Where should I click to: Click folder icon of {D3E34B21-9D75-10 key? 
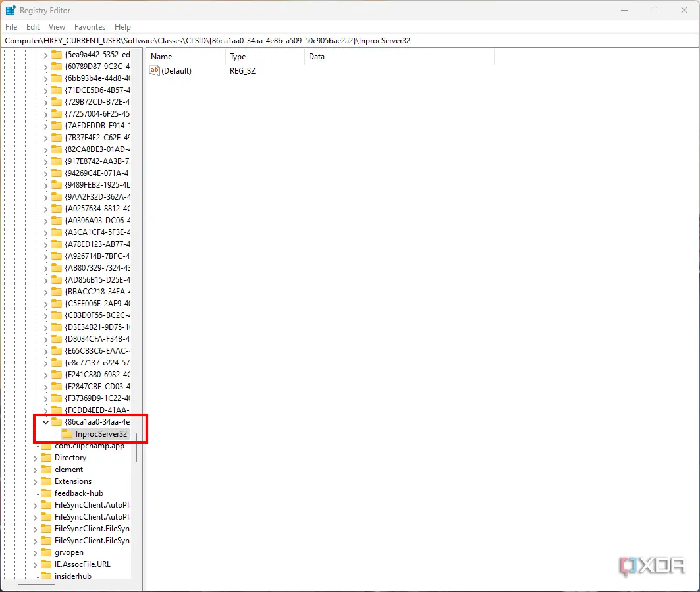(57, 327)
